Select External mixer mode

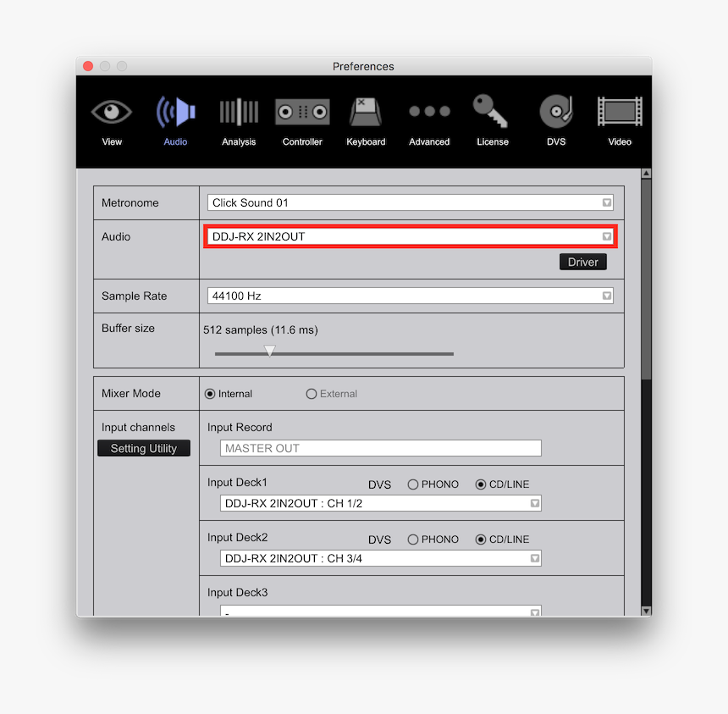click(311, 394)
